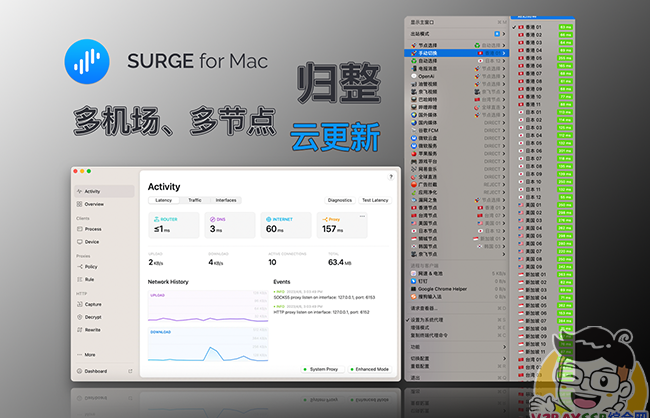Switch to the Interfaces tab
This screenshot has height=418, width=650.
click(226, 200)
